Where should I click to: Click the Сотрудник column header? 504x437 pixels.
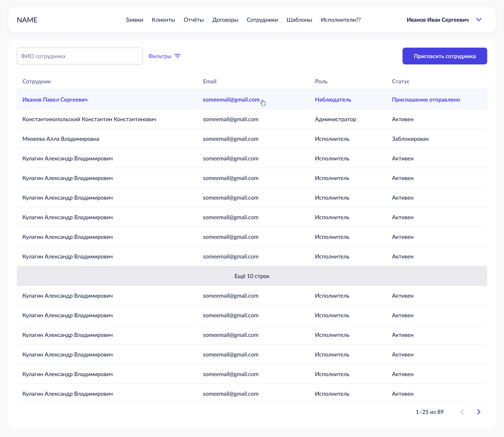[x=37, y=81]
